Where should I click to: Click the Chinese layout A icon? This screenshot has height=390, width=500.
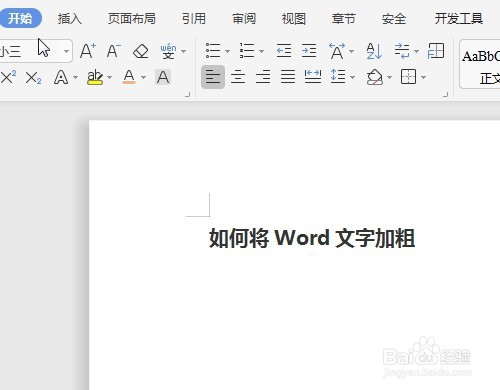337,51
